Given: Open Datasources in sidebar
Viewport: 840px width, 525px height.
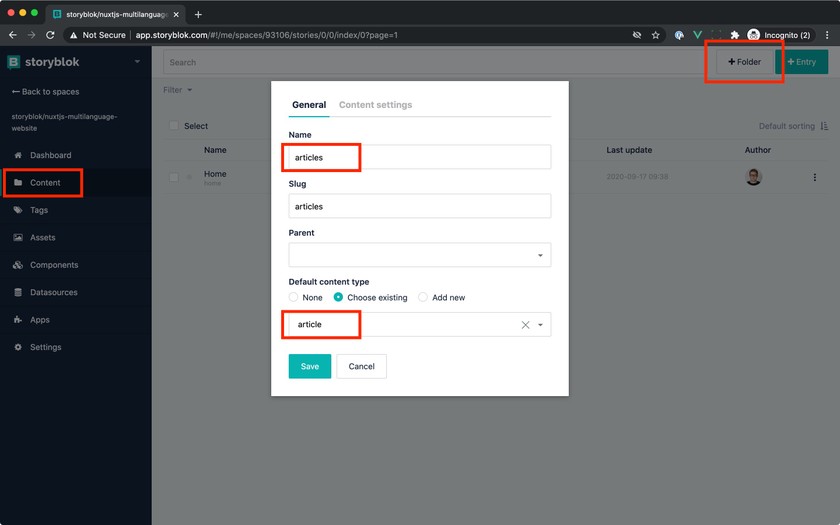Looking at the screenshot, I should [x=53, y=293].
